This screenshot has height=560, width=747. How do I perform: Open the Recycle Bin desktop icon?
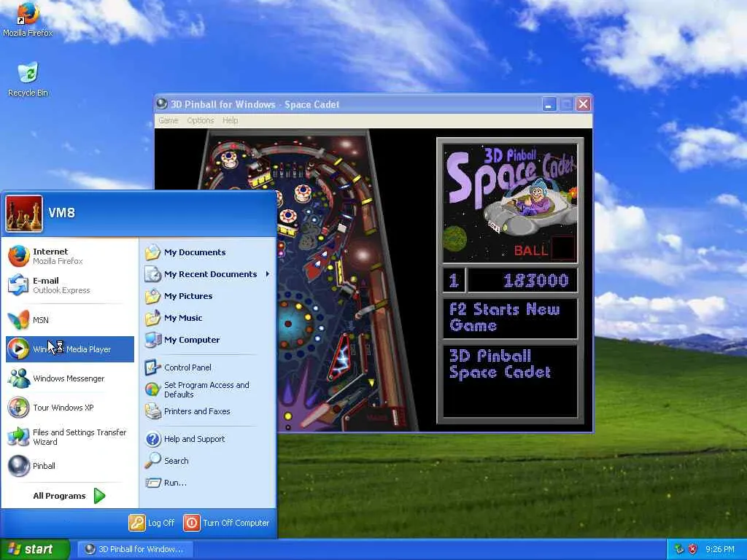pos(28,79)
